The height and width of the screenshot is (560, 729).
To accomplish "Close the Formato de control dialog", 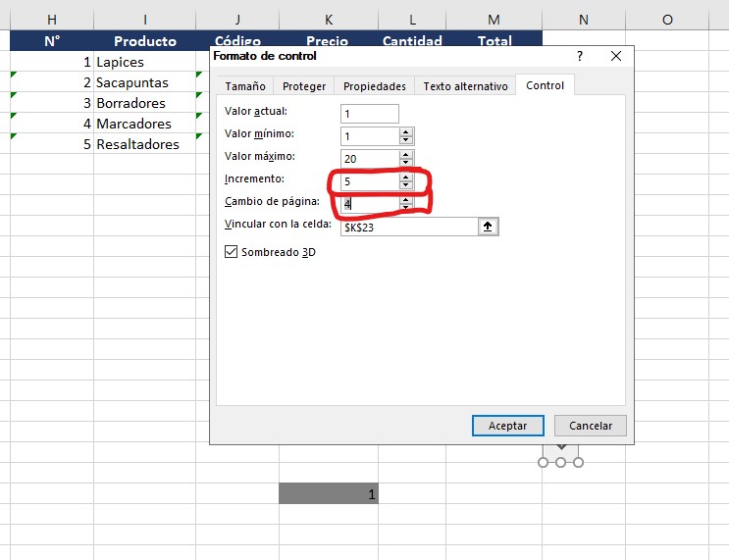I will point(616,57).
